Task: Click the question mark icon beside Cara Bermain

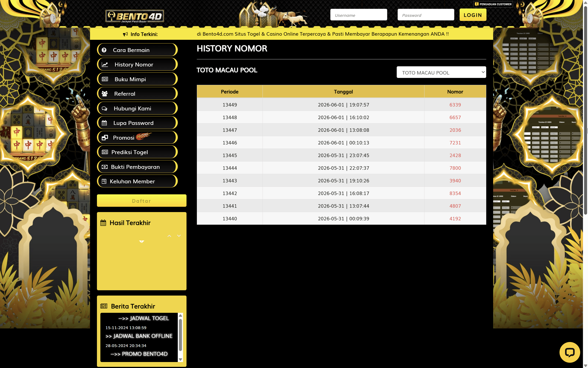Action: coord(104,50)
